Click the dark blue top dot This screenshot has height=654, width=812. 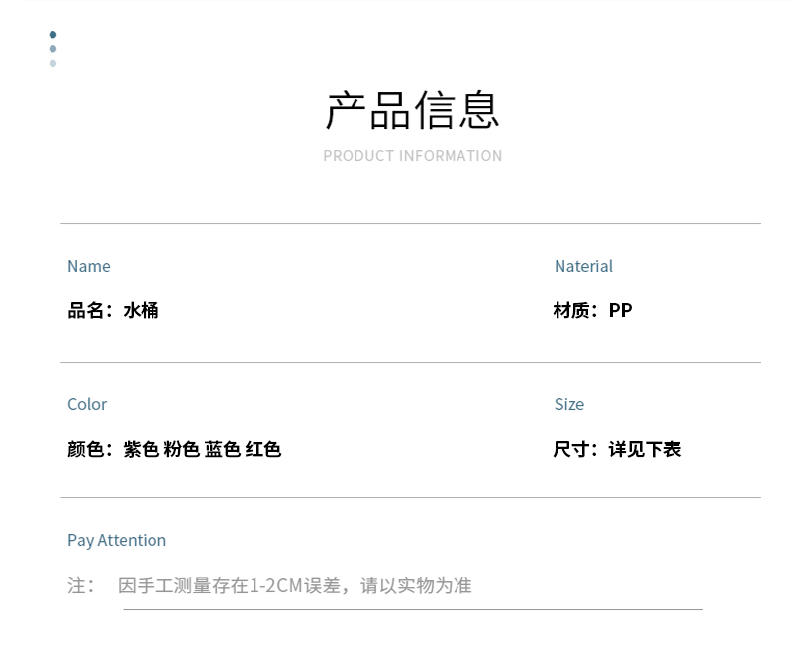click(x=52, y=35)
